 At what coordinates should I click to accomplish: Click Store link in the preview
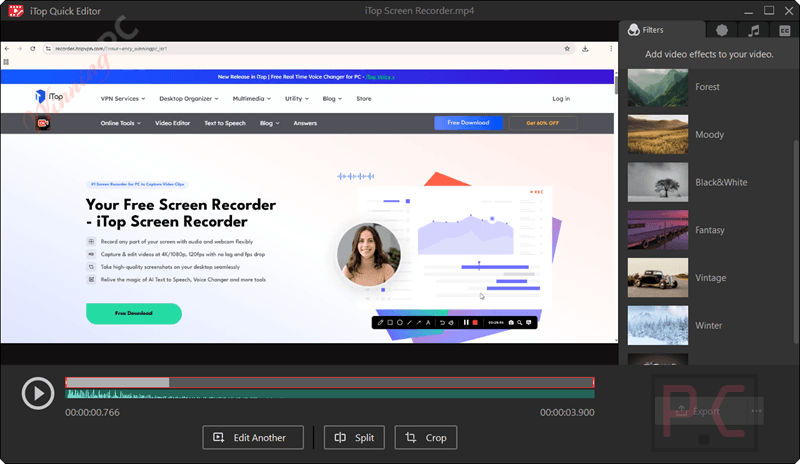364,99
